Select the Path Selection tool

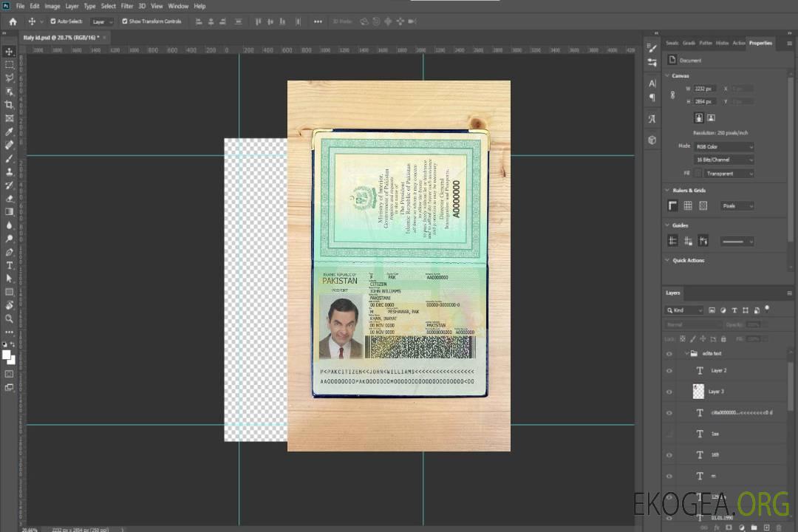tap(9, 279)
